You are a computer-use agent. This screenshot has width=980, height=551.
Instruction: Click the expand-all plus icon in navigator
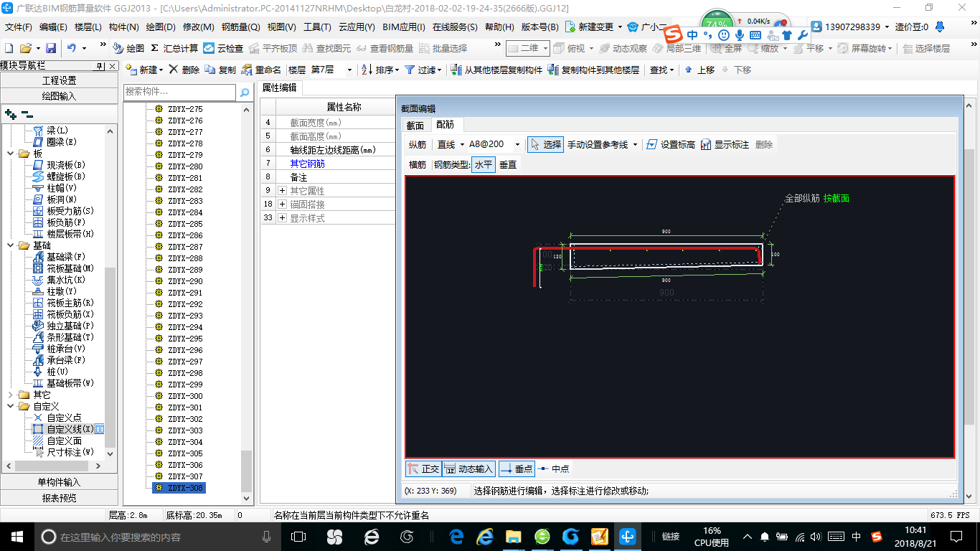point(11,113)
